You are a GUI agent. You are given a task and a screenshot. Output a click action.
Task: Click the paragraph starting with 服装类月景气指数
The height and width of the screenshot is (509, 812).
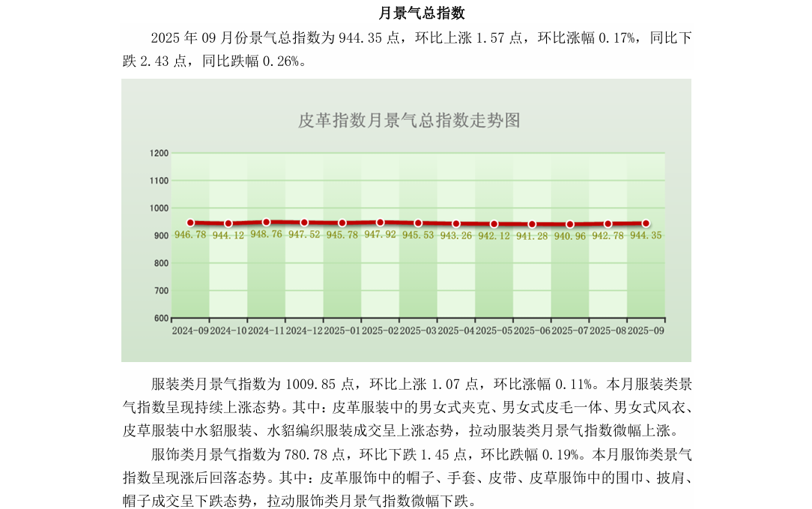(407, 407)
